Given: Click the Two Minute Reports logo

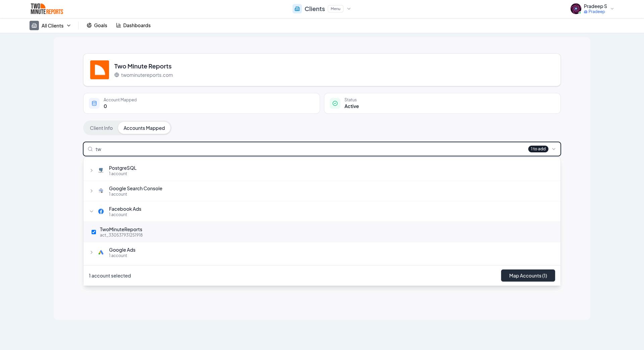Looking at the screenshot, I should click(47, 9).
